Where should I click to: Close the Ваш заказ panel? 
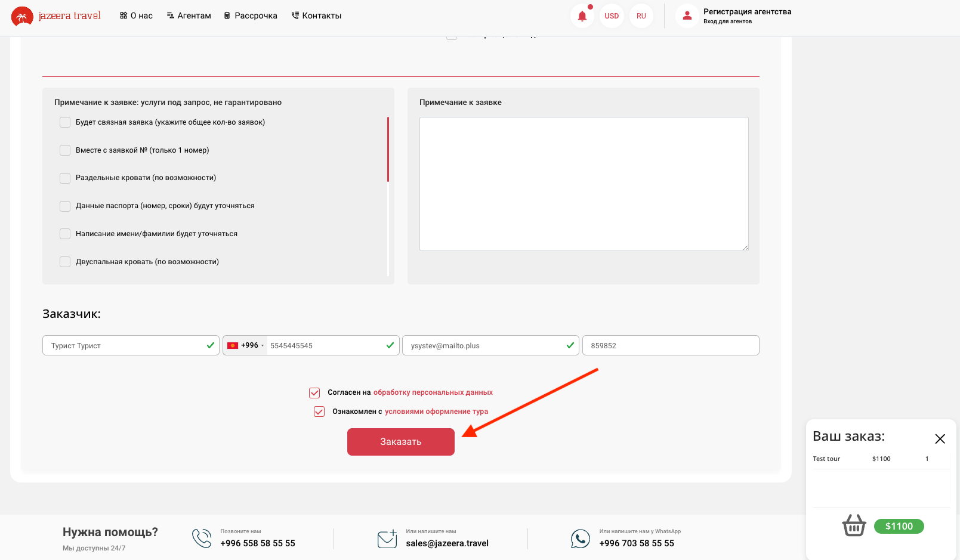pos(940,439)
